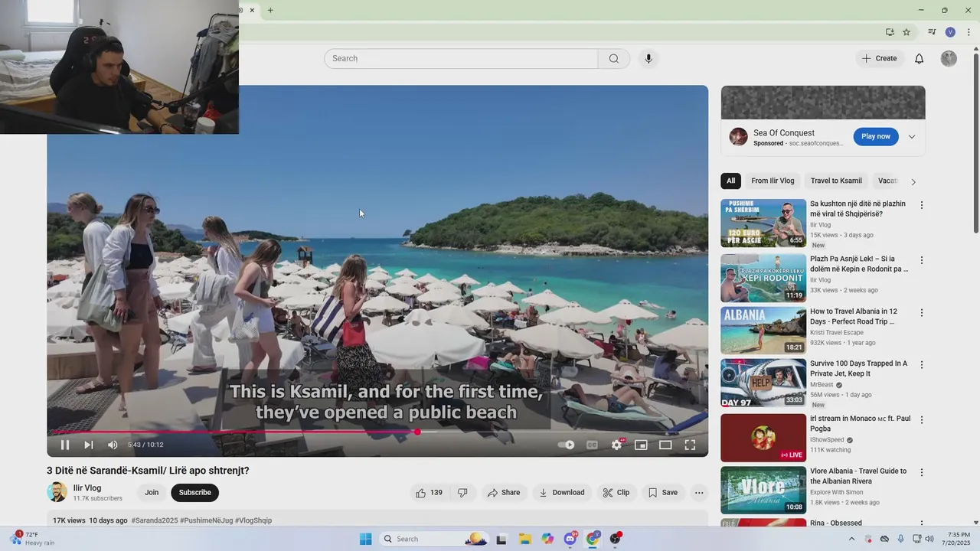This screenshot has width=980, height=551.
Task: Click the progress bar scrubber dot
Action: [417, 432]
